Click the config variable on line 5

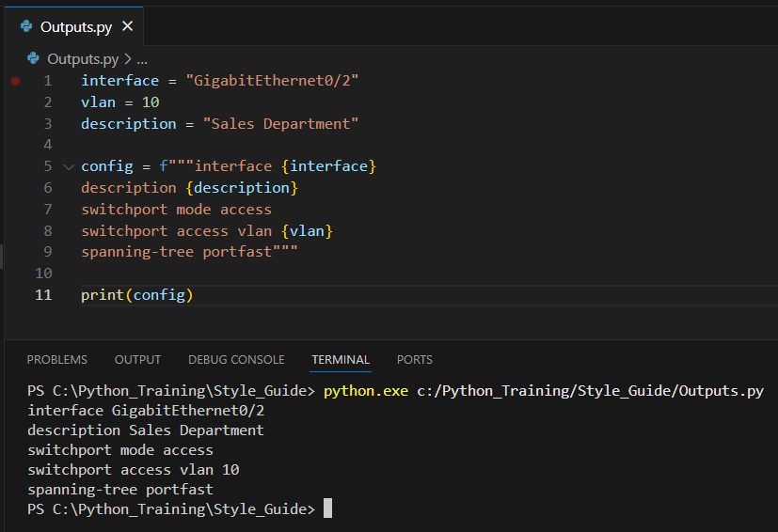tap(107, 166)
